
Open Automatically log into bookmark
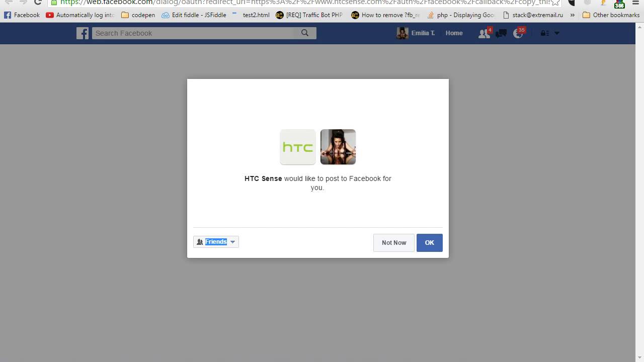[80, 15]
